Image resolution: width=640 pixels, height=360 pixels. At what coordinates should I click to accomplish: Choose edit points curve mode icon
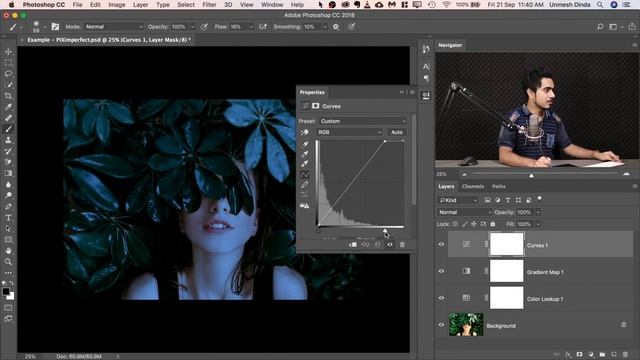tap(304, 175)
